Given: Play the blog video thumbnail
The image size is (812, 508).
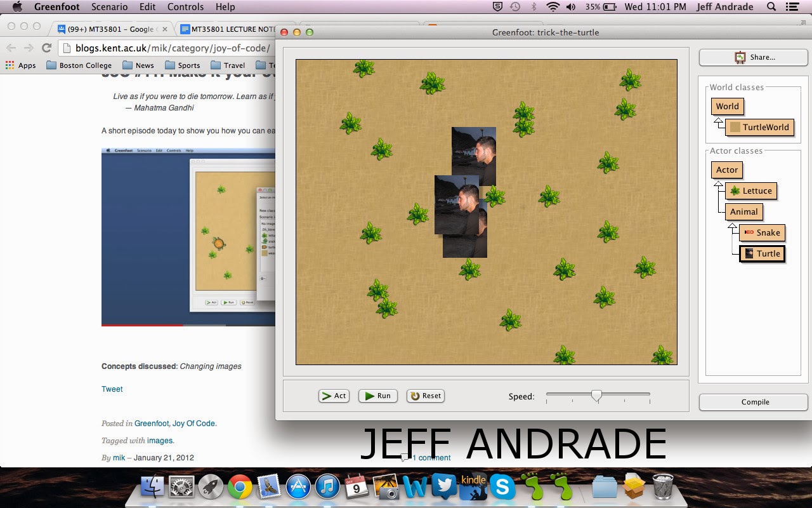Looking at the screenshot, I should click(x=188, y=237).
